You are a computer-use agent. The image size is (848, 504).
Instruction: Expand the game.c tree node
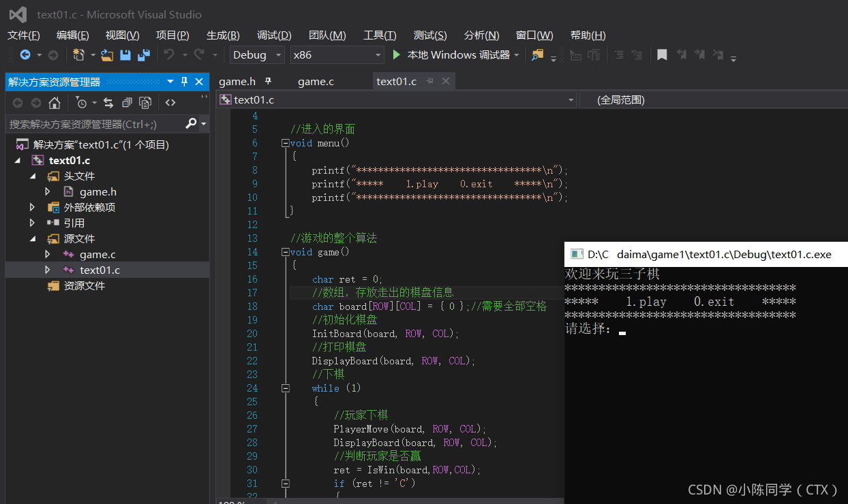[47, 254]
